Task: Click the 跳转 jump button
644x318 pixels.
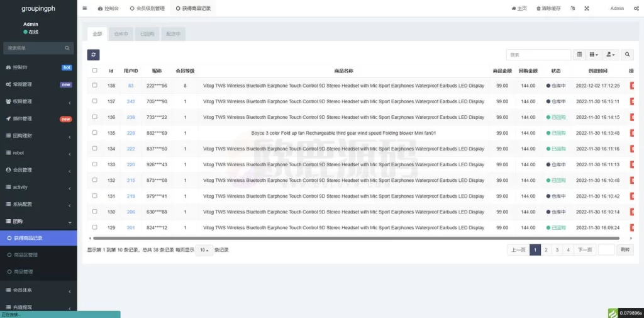Action: pos(625,250)
